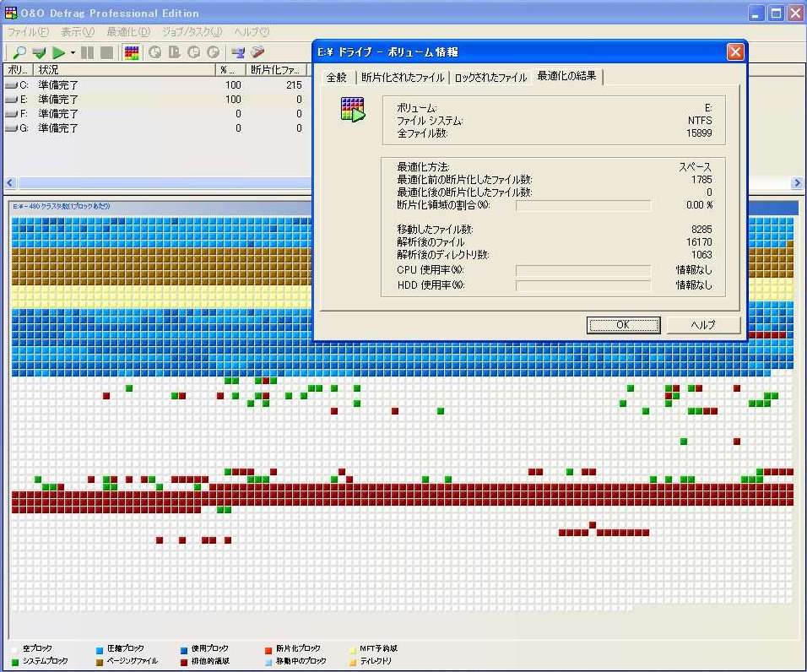Click the CPU 使用率 progress bar

tap(583, 271)
